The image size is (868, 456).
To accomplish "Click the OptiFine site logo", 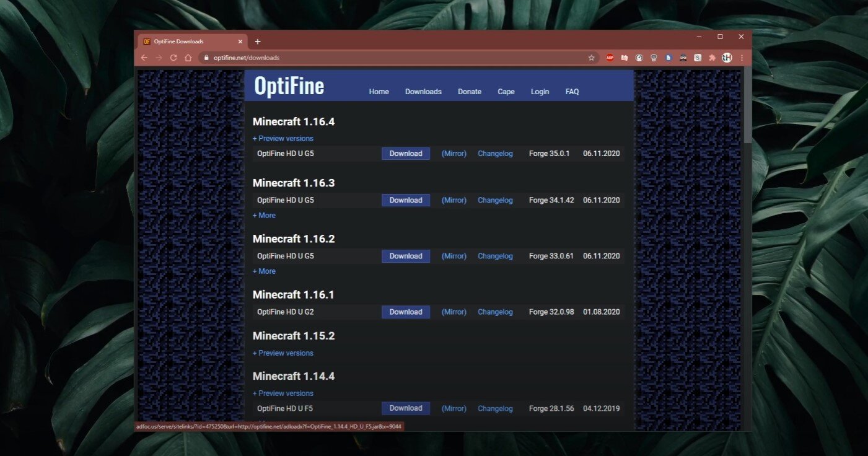I will [x=289, y=86].
